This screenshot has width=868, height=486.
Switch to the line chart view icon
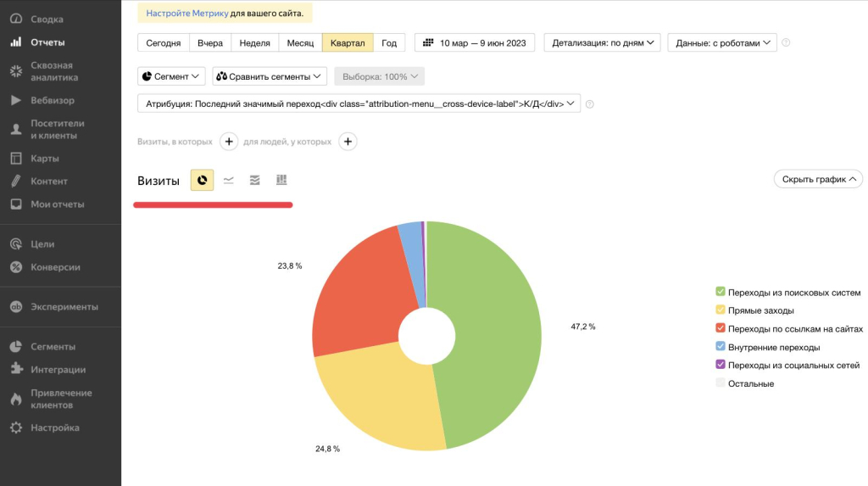(x=229, y=180)
